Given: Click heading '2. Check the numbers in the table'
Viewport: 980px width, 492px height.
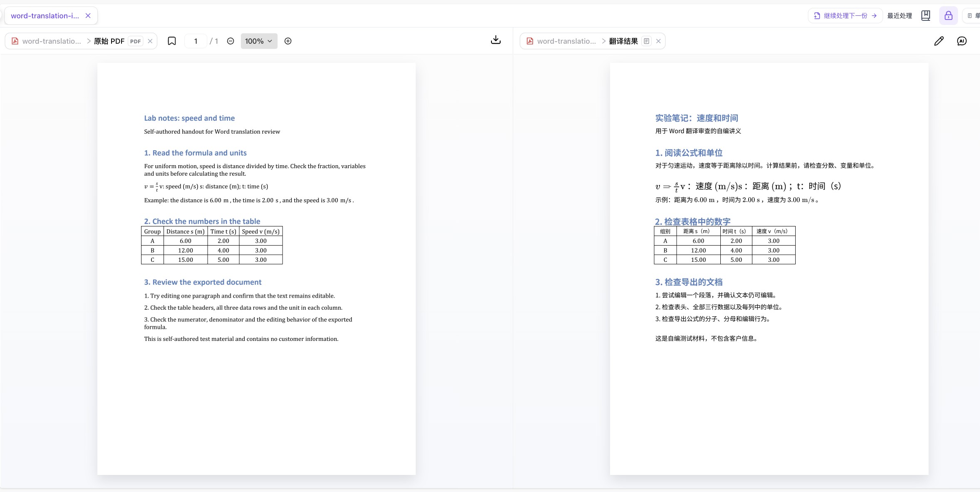Looking at the screenshot, I should tap(202, 221).
